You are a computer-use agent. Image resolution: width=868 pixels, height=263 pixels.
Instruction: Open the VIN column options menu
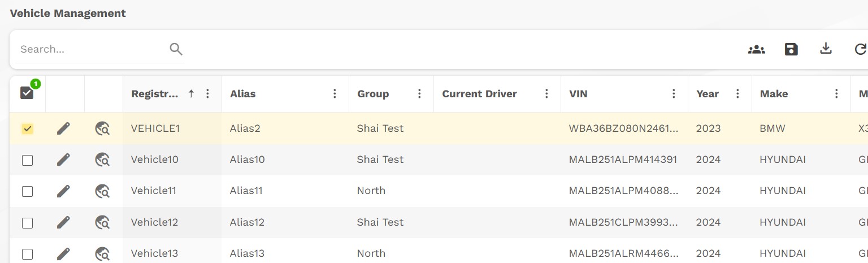click(674, 94)
